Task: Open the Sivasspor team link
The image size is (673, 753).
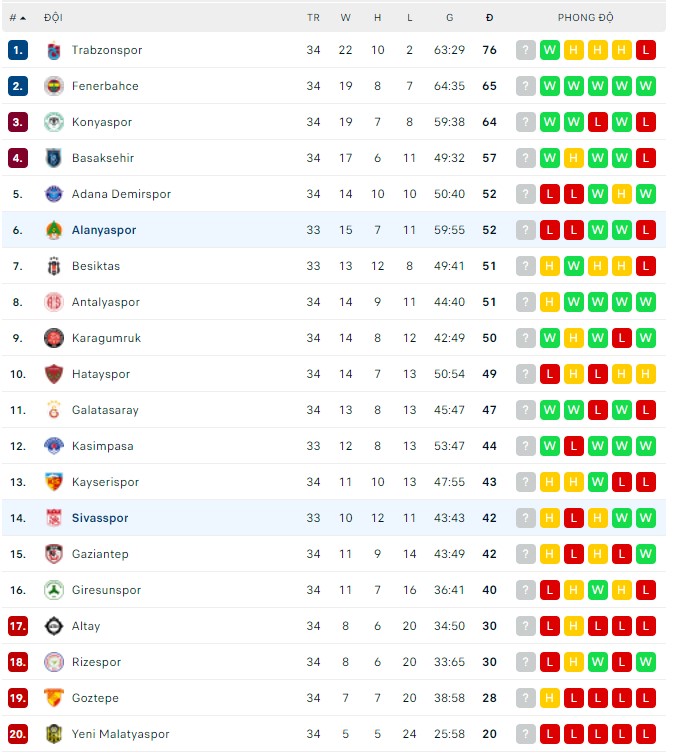Action: coord(100,518)
